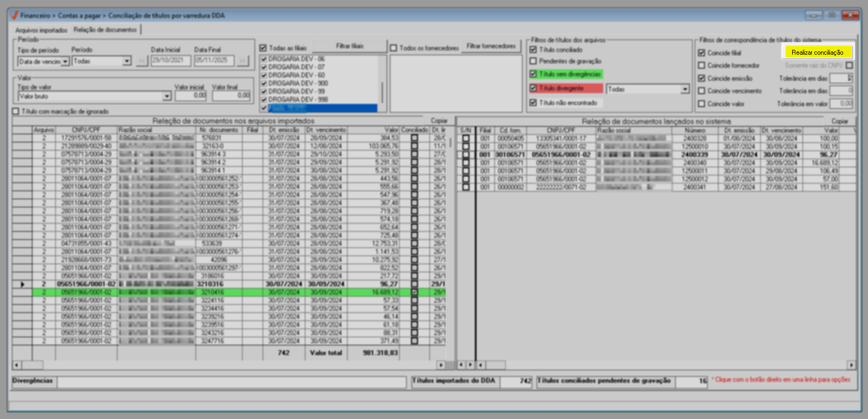Click the current row indicator arrow in grid

[22, 284]
